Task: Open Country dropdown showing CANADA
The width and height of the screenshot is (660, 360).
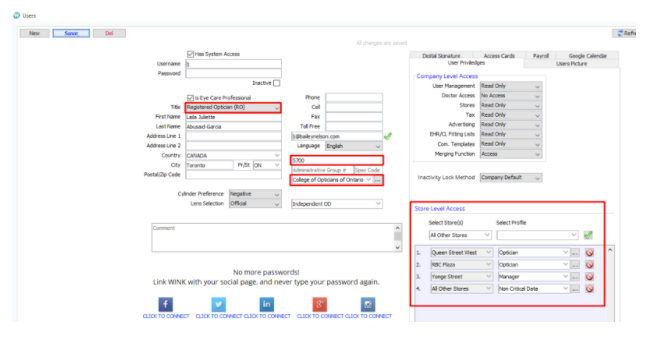Action: point(234,155)
